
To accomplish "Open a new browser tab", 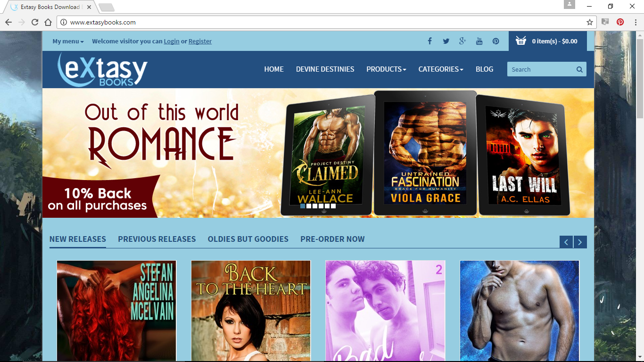I will click(x=107, y=7).
